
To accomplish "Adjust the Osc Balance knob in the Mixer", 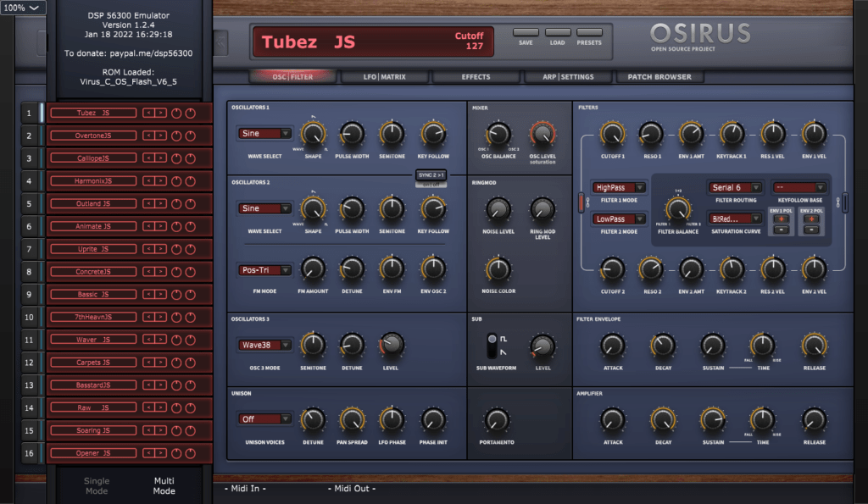I will [x=497, y=135].
